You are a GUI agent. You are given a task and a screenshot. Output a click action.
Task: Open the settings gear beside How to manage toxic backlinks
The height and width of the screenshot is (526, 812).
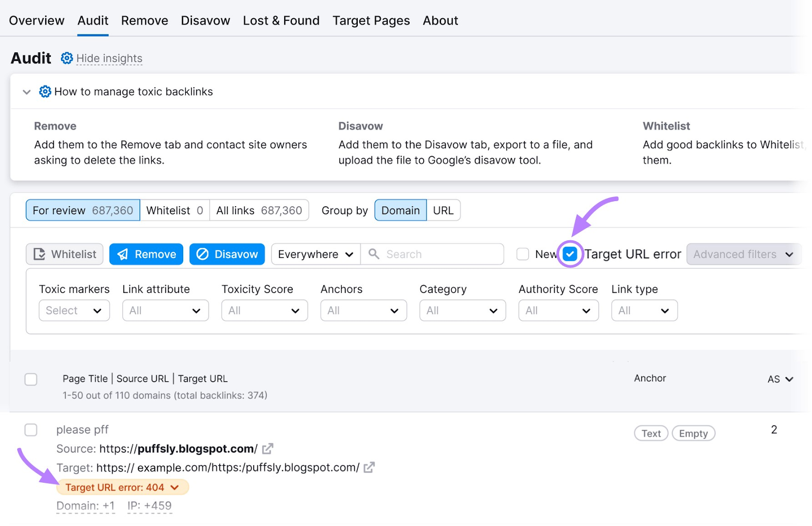tap(45, 91)
